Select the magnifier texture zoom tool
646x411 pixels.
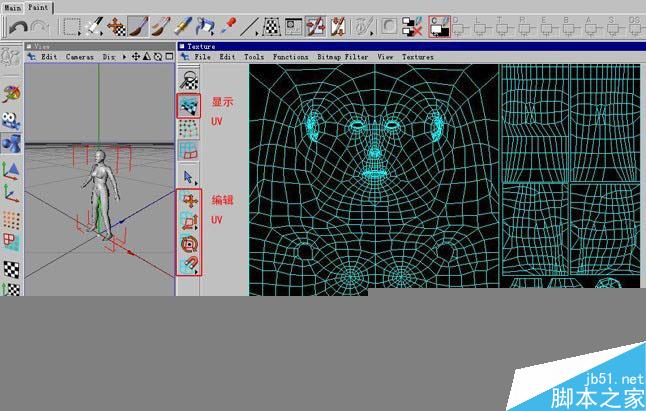(189, 80)
